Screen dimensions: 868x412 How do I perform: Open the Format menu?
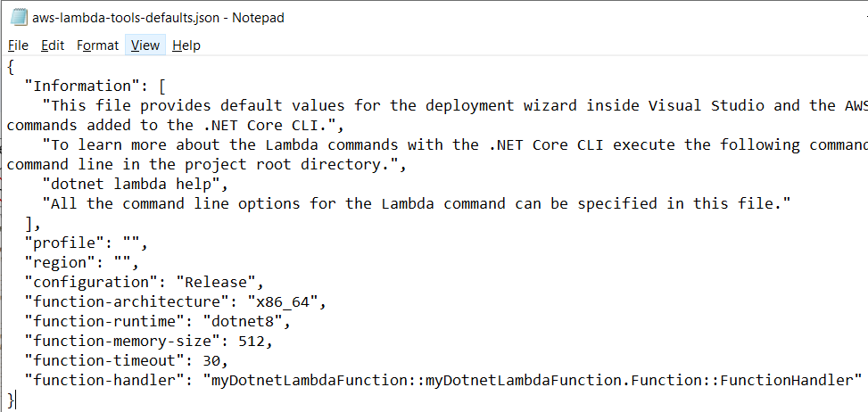[97, 45]
